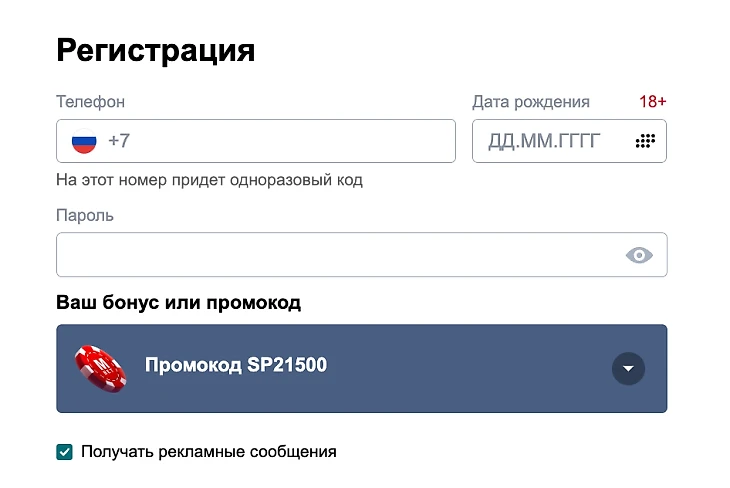
Task: Click the 'Дата рождения' label
Action: [530, 102]
